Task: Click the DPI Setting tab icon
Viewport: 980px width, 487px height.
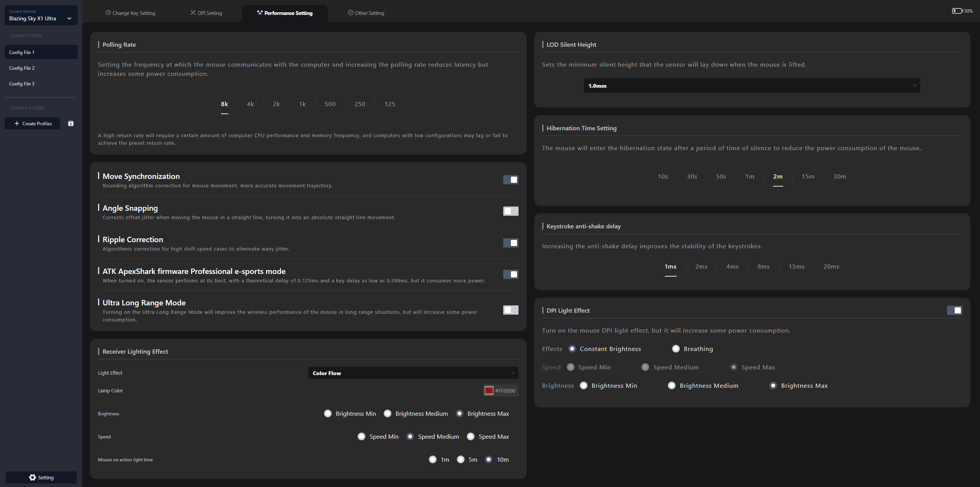Action: coord(193,13)
